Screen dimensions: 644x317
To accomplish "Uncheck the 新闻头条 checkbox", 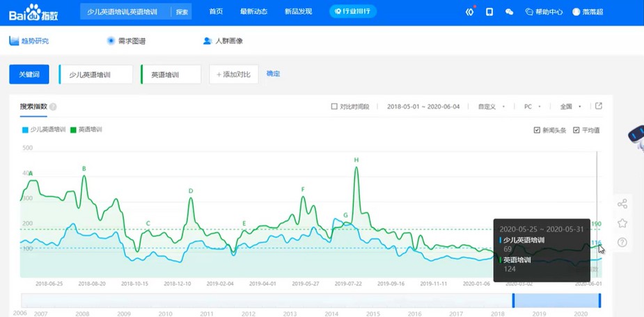I will (x=537, y=131).
